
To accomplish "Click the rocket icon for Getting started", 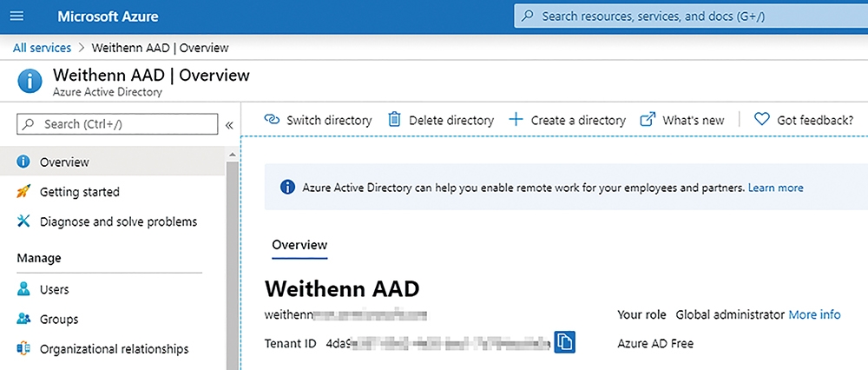I will point(23,192).
